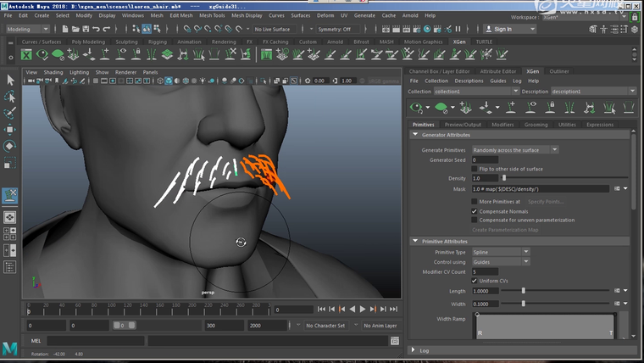
Task: Open the Generate Primitives dropdown
Action: pyautogui.click(x=514, y=149)
